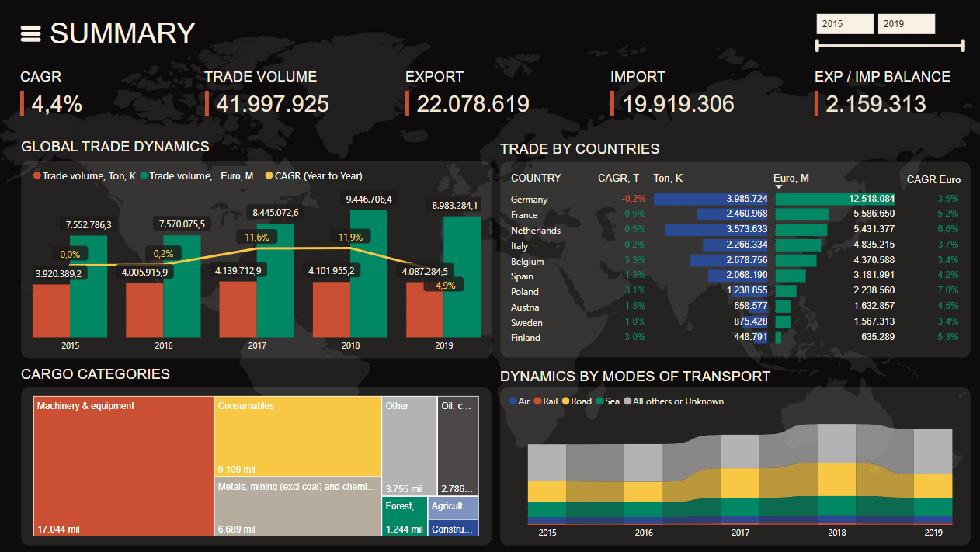
Task: Click the Euro, M sort arrow
Action: coord(779,187)
